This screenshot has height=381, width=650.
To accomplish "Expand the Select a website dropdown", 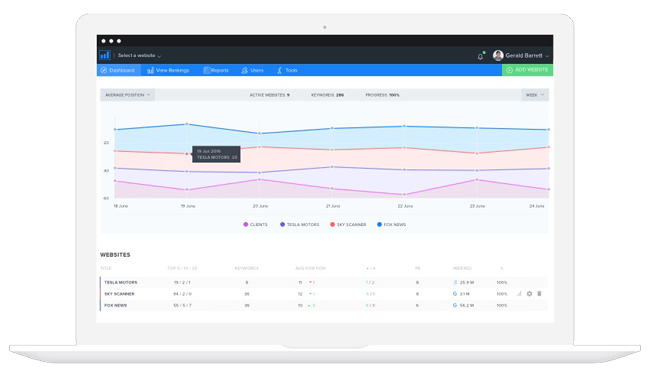I will tap(139, 56).
